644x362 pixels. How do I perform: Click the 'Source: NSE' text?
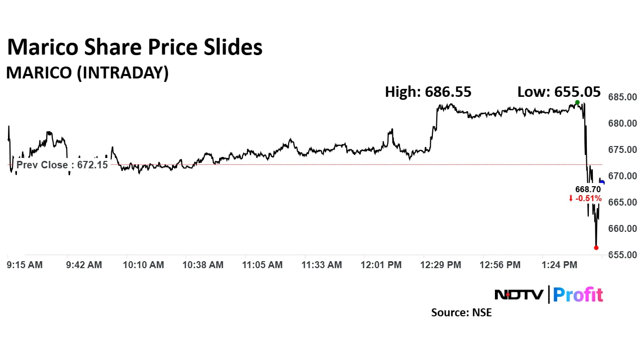(x=461, y=313)
